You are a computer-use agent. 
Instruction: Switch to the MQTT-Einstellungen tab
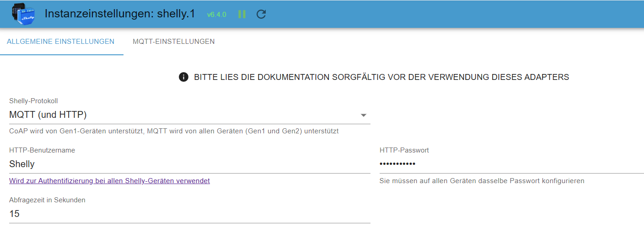(x=174, y=42)
